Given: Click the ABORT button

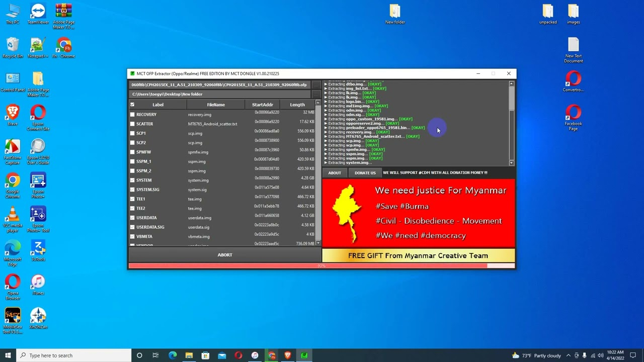Looking at the screenshot, I should coord(225,255).
